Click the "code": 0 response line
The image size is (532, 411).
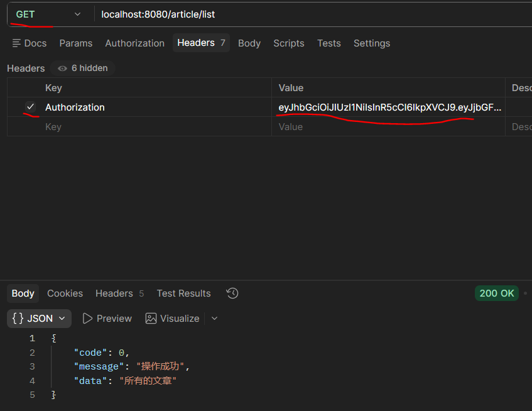tap(102, 353)
